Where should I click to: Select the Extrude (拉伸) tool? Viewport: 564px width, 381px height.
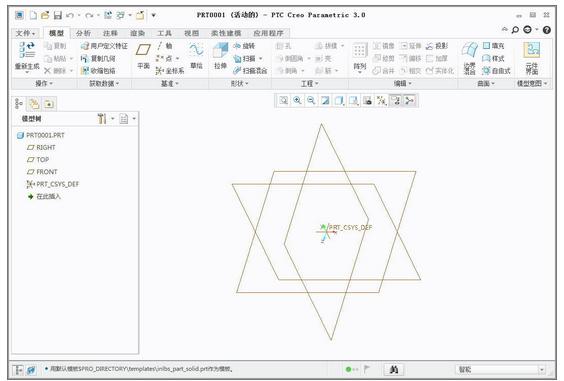click(x=220, y=56)
